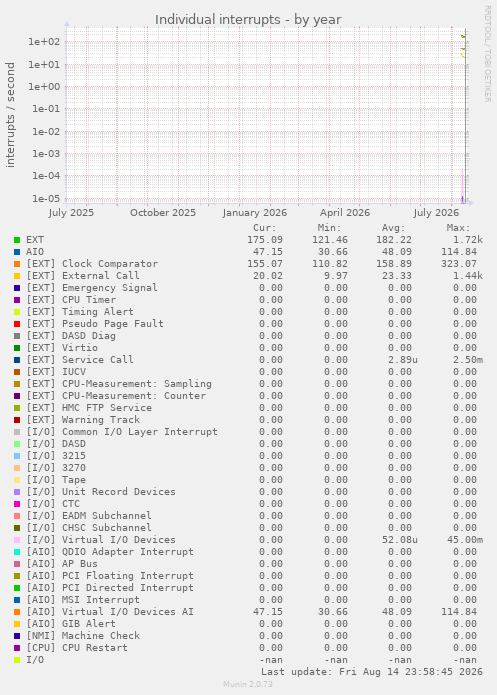
Task: Click the yellow External Call legend swatch
Action: click(x=17, y=276)
